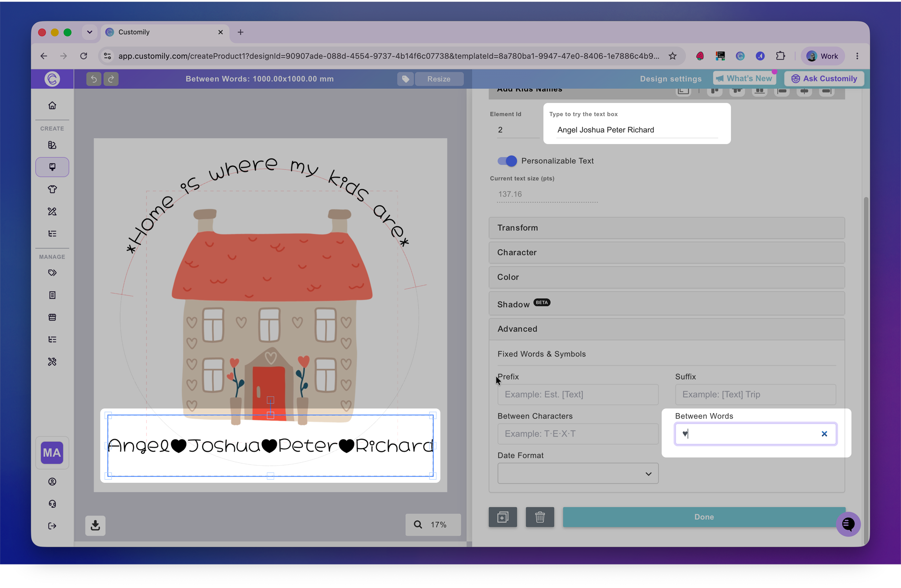Select the curved 'Home is where' text
Screen dimensions: 901x588
pyautogui.click(x=268, y=205)
